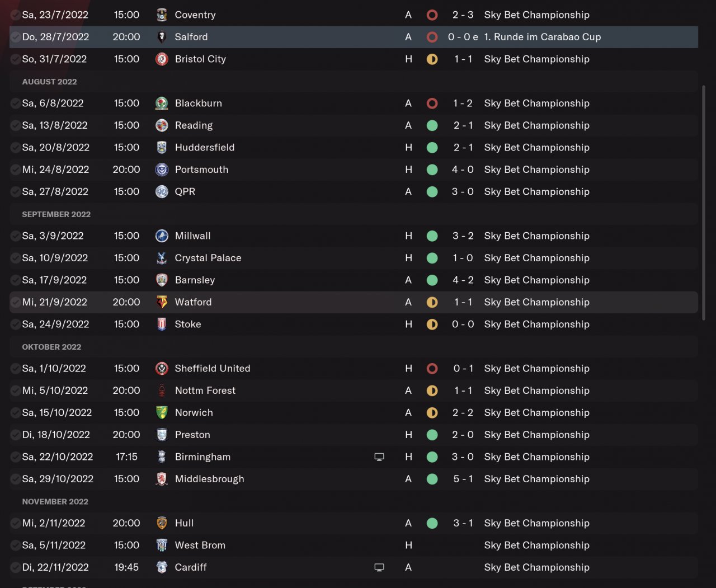Open the Norwich crest icon
Image resolution: width=716 pixels, height=588 pixels.
click(162, 413)
